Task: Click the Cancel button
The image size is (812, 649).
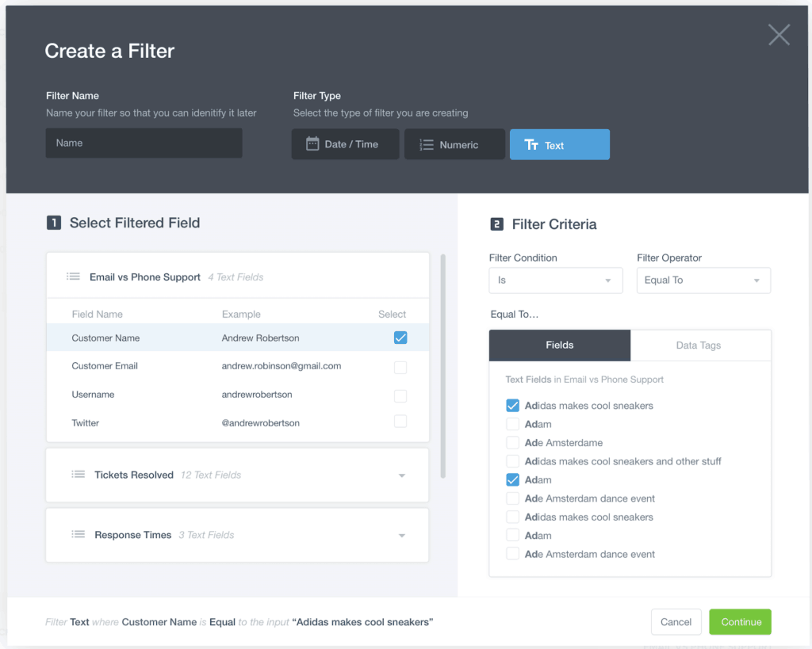Action: (676, 622)
